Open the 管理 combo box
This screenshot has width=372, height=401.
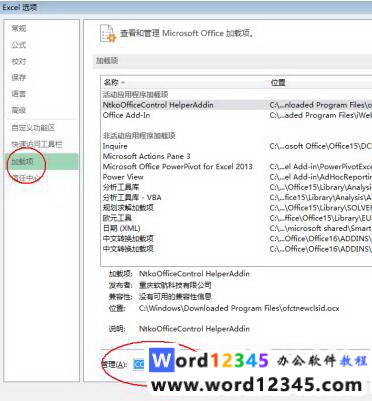click(140, 364)
